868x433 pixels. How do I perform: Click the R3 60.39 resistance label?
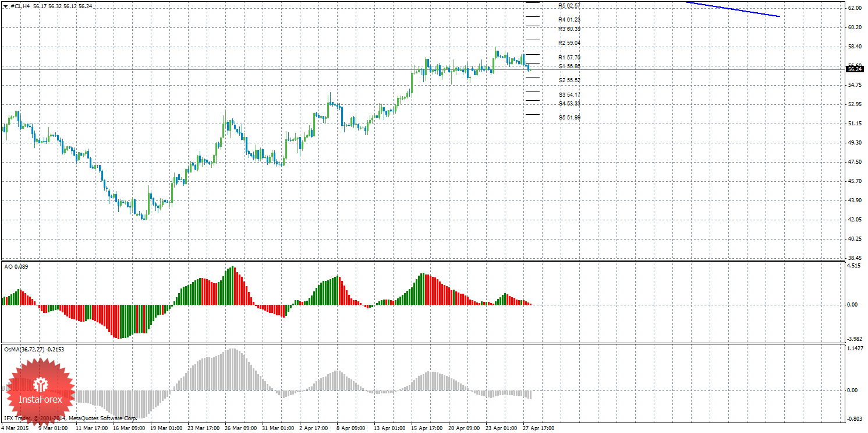[569, 29]
